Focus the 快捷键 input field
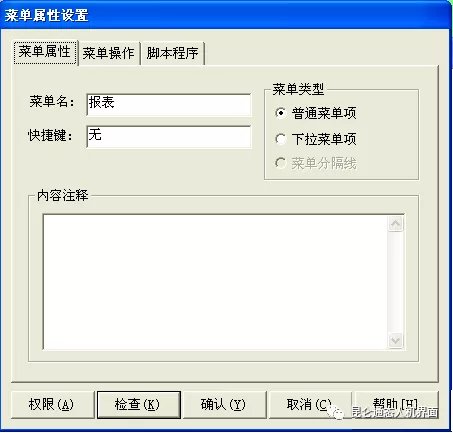The image size is (453, 433). click(168, 137)
